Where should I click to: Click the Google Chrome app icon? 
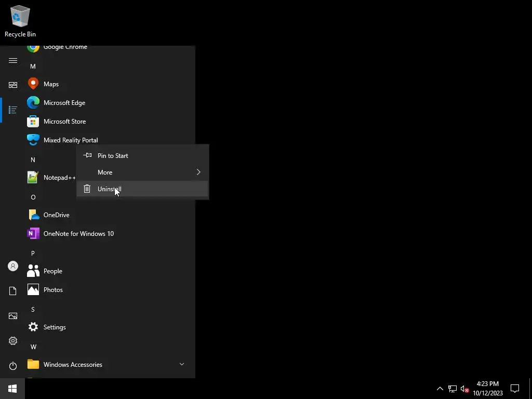(33, 48)
